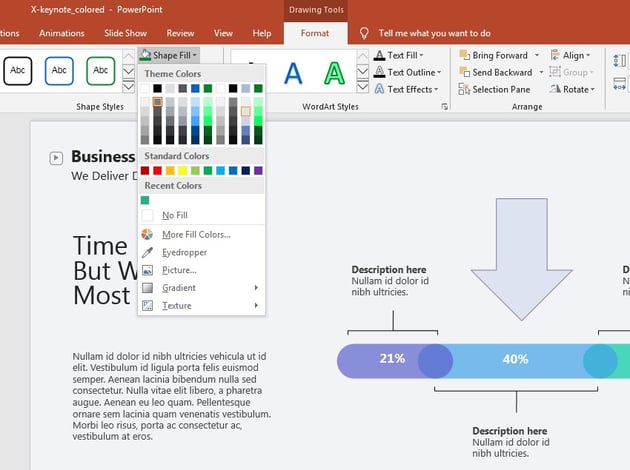Click Bring Forward in Arrange group

pos(499,55)
